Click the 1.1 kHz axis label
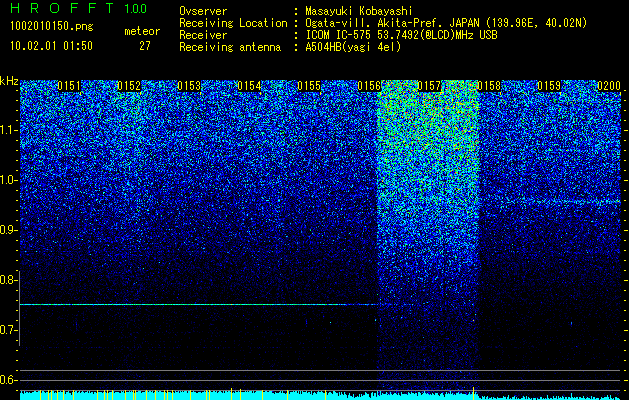The width and height of the screenshot is (629, 400). tap(9, 130)
